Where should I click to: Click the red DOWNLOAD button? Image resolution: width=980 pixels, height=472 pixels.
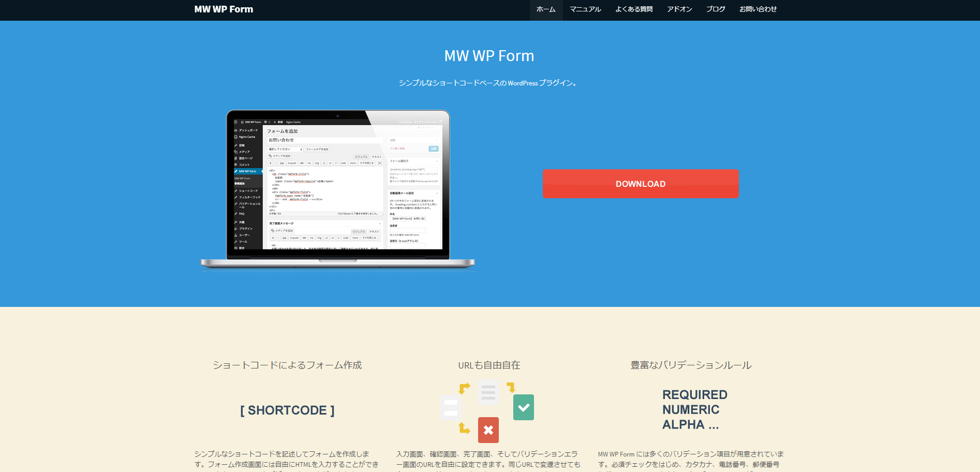[641, 184]
